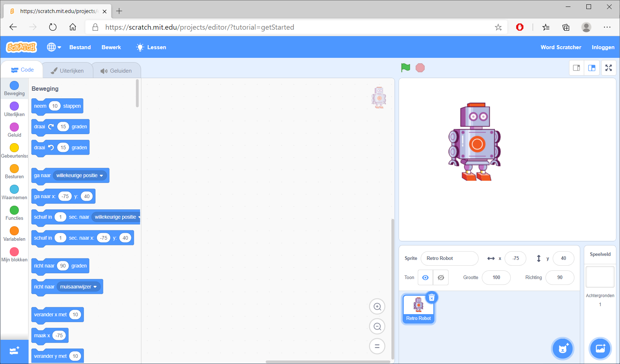Click the 'verander y met 10' block
The height and width of the screenshot is (364, 620).
tap(58, 356)
